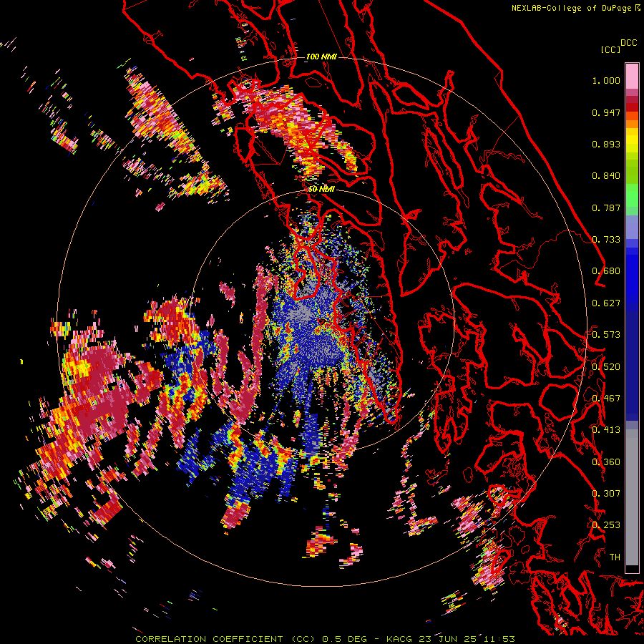Select the 0.733 legend value
Image resolution: width=644 pixels, height=644 pixels.
pos(606,240)
